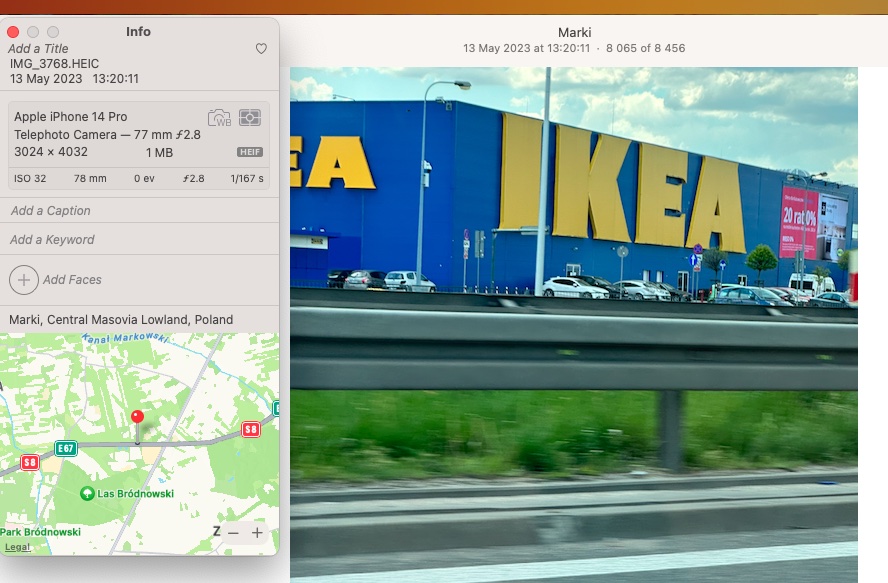Zoom in the map with the plus button
888x583 pixels.
coord(257,533)
